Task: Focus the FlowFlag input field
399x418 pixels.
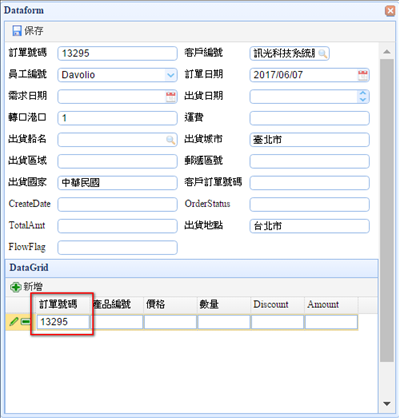Action: [x=117, y=248]
